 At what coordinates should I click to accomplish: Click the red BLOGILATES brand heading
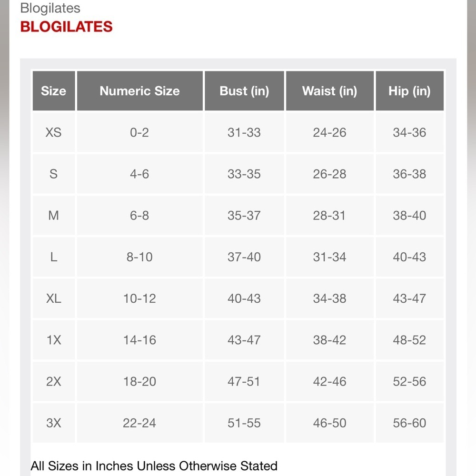[x=66, y=27]
